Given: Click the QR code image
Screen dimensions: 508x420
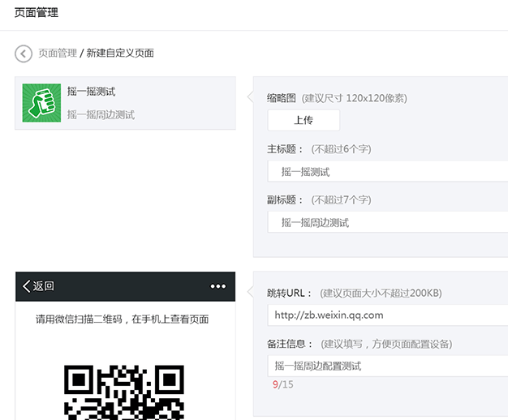Looking at the screenshot, I should click(124, 392).
